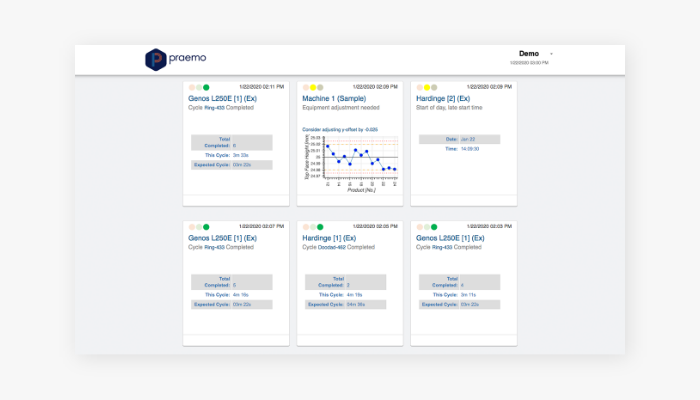Click pale green middle dot on 02:11 PM Genos card

(199, 88)
